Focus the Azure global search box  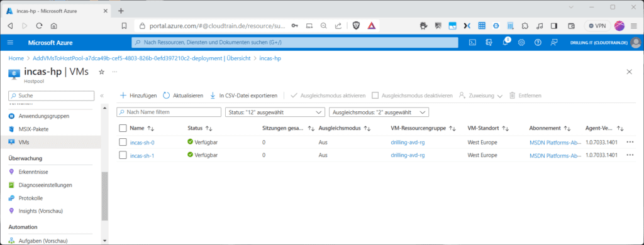coord(294,43)
